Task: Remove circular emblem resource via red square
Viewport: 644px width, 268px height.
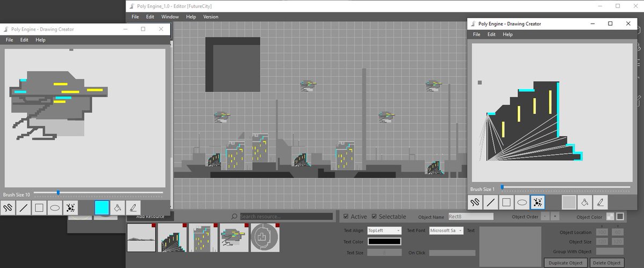Action: click(276, 226)
